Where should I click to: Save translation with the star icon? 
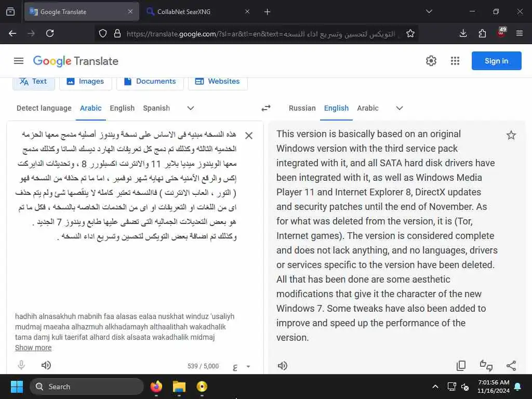[x=511, y=136]
